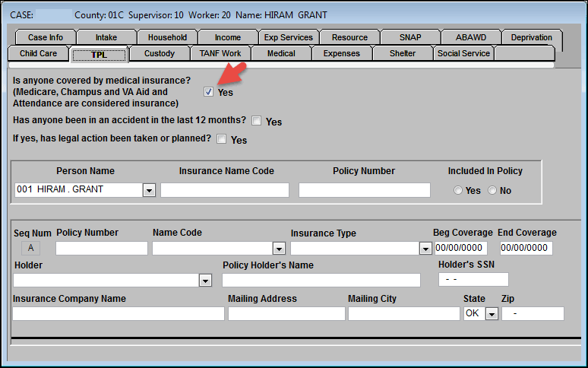This screenshot has width=588, height=368.
Task: Open the TANF Work tab
Action: [220, 53]
